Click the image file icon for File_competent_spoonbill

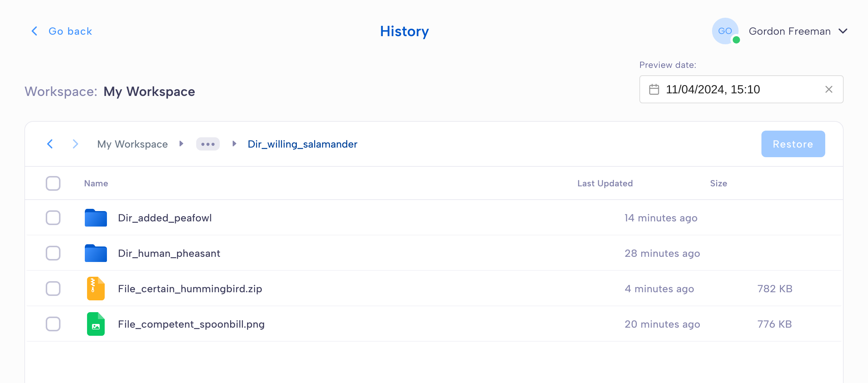pyautogui.click(x=96, y=324)
